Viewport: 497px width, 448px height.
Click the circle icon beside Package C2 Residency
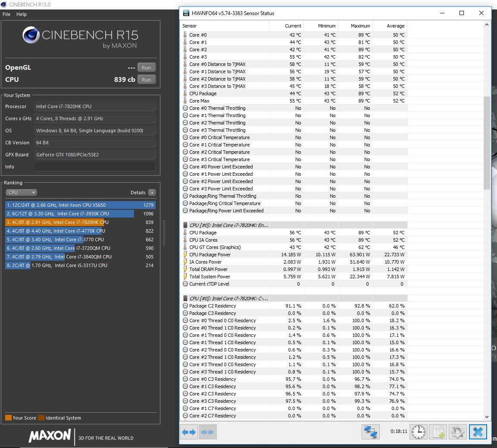(x=185, y=306)
